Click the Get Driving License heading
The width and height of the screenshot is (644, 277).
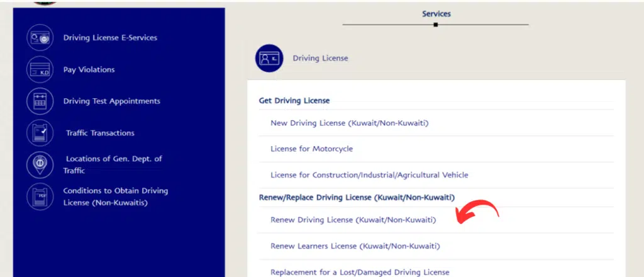coord(294,101)
